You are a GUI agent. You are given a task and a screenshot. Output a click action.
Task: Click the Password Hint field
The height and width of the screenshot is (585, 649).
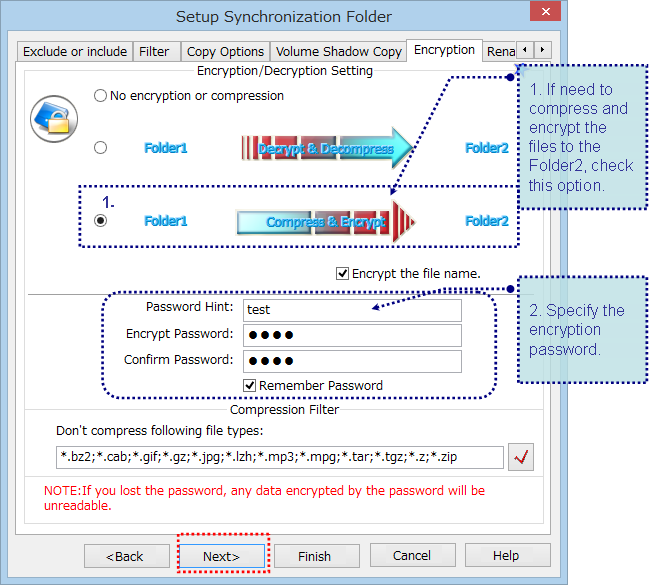coord(352,310)
